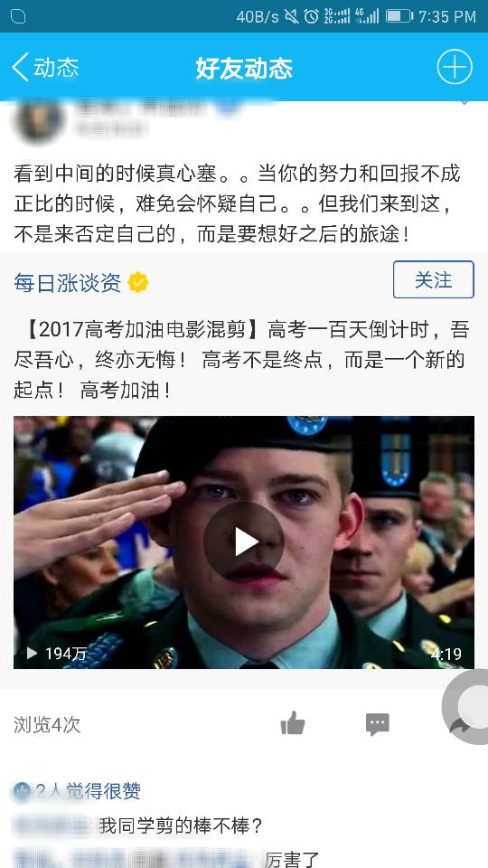
Task: Go back to 动态 page
Action: click(45, 68)
